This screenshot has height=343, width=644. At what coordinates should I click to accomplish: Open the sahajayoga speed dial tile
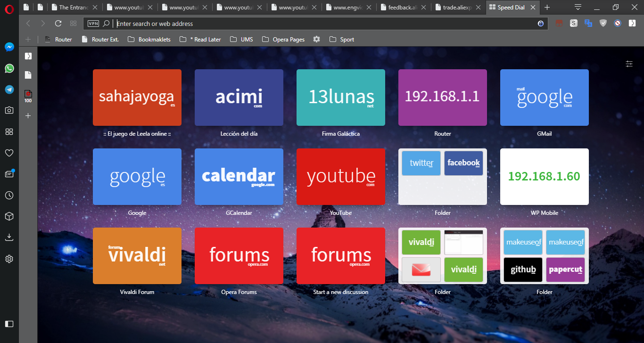coord(137,98)
